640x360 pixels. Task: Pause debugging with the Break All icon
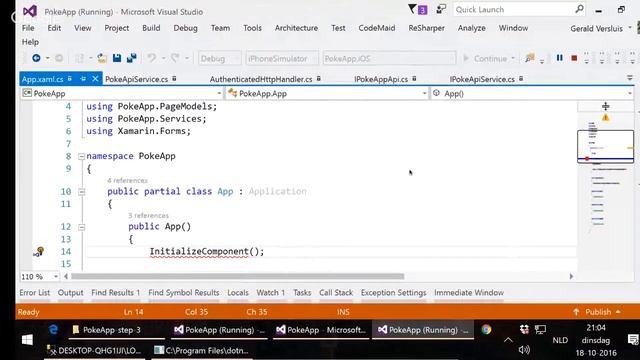[x=560, y=58]
